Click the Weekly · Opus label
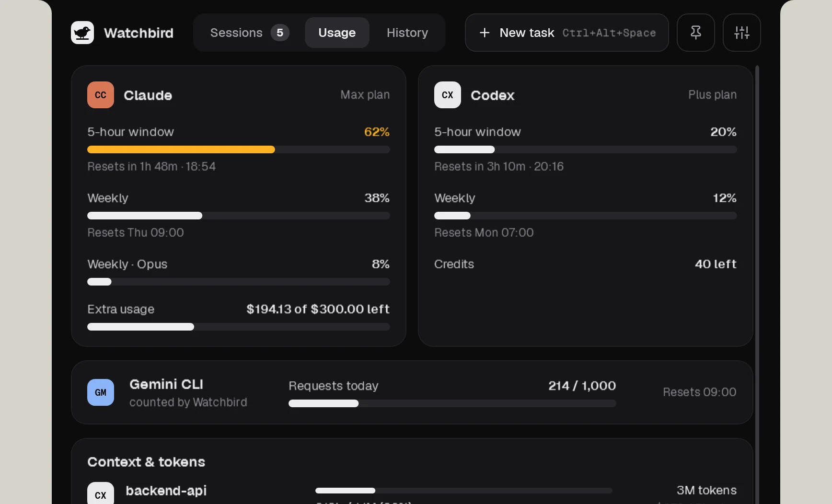 [127, 264]
